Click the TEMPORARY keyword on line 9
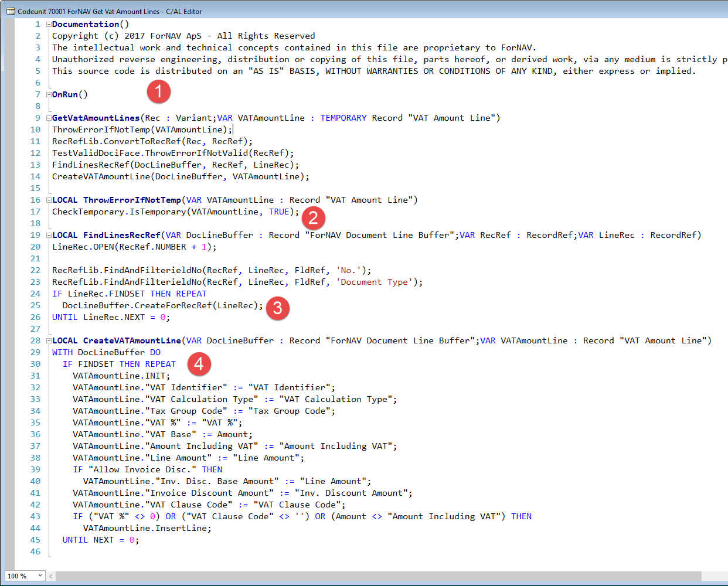The image size is (728, 586). [343, 118]
